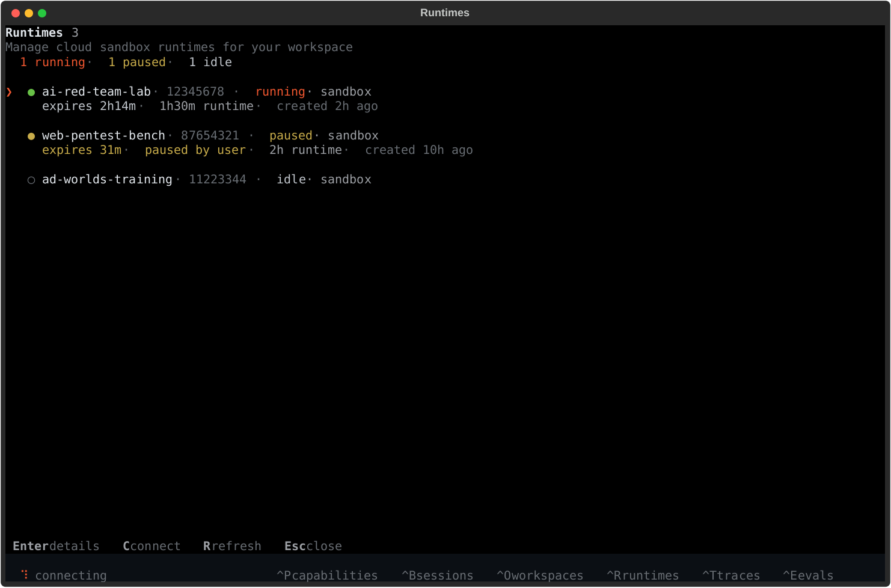Click the yellow paused dot beside web-pentest-bench
Viewport: 891px width, 588px height.
point(31,135)
